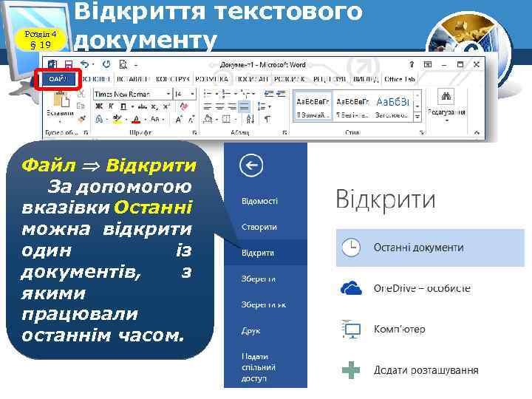This screenshot has height=399, width=532.
Task: Select the Format Painter brush
Action: coord(81,119)
